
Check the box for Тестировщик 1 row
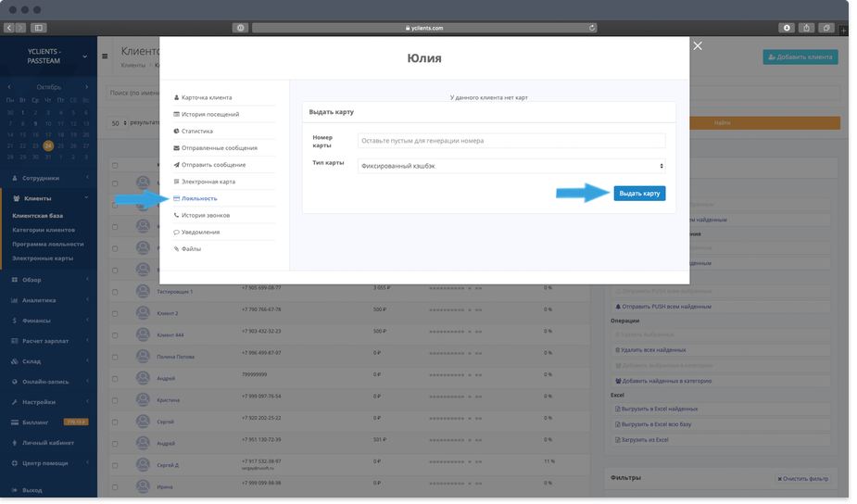click(115, 293)
